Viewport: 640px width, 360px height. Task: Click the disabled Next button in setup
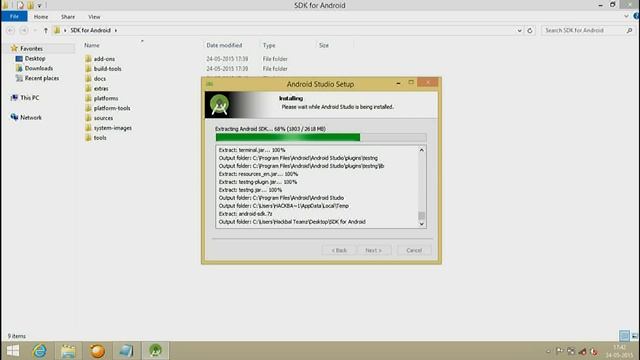(x=373, y=250)
